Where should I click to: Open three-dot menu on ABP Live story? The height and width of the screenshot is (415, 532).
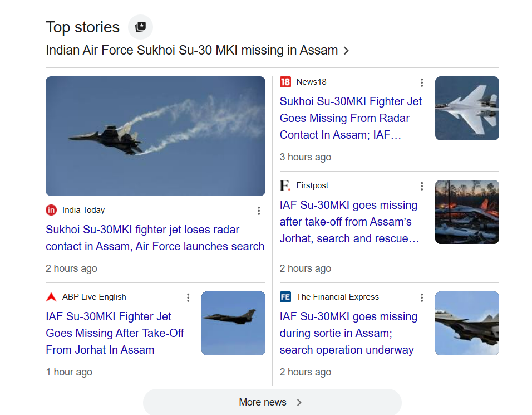tap(188, 297)
